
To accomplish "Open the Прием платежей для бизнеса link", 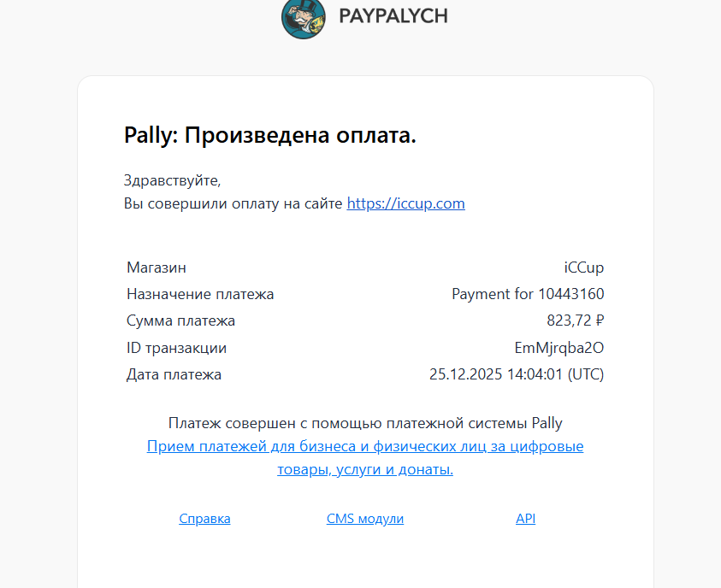I will [x=365, y=447].
